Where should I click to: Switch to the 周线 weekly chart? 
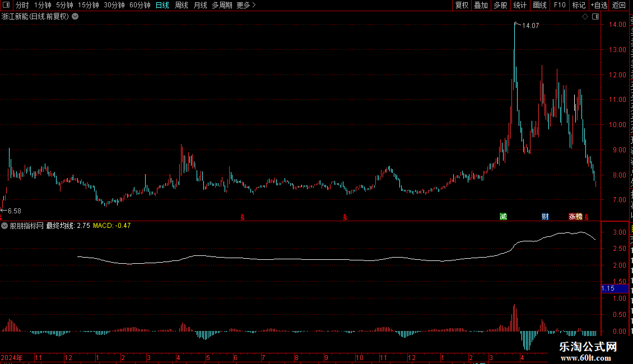coord(181,5)
